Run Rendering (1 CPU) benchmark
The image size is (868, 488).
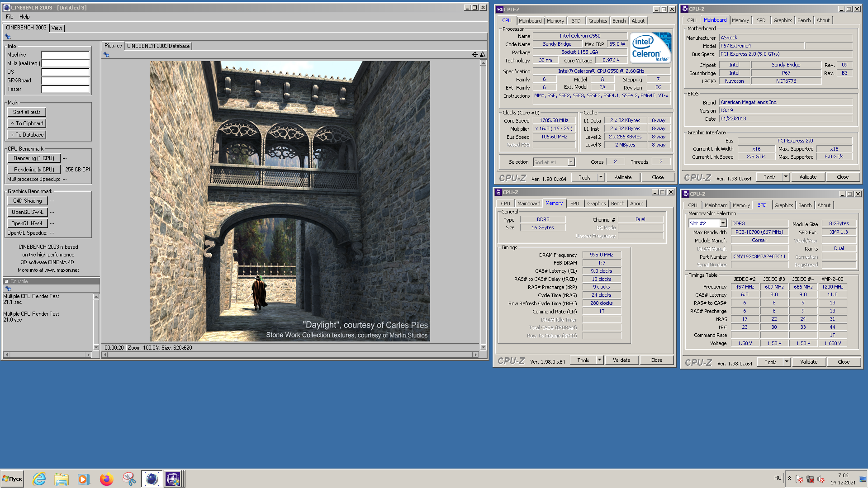(x=34, y=158)
